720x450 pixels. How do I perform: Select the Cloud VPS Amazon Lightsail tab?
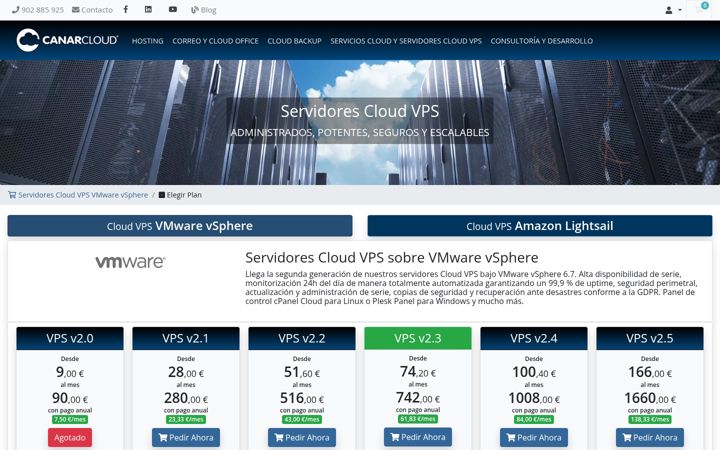coord(540,226)
